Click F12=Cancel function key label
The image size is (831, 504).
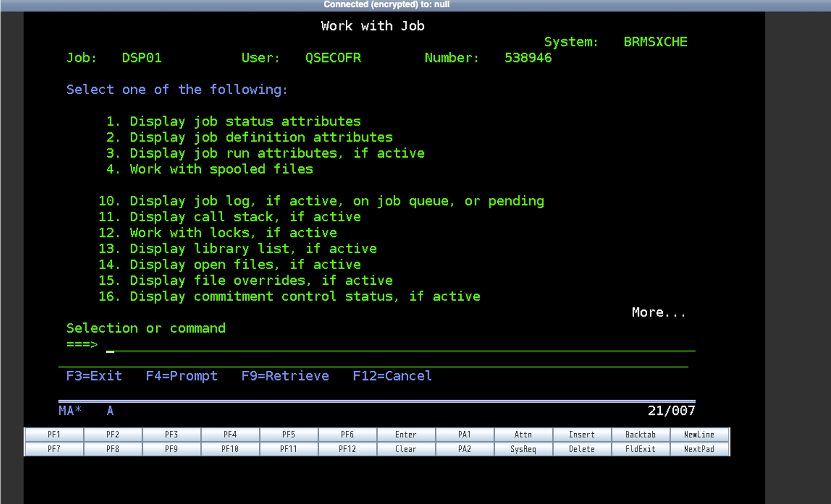pyautogui.click(x=393, y=376)
